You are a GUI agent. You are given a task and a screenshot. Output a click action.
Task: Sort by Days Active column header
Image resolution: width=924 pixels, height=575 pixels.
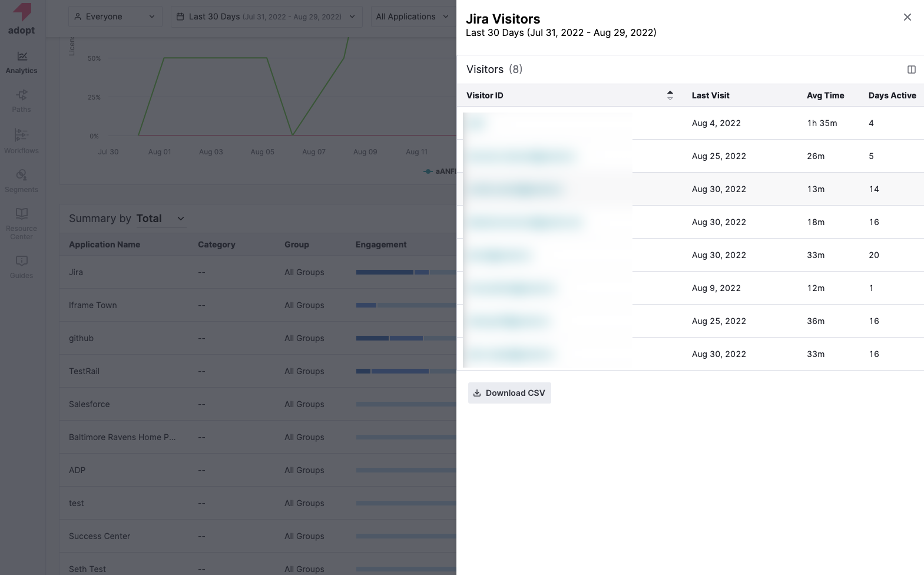pyautogui.click(x=892, y=95)
